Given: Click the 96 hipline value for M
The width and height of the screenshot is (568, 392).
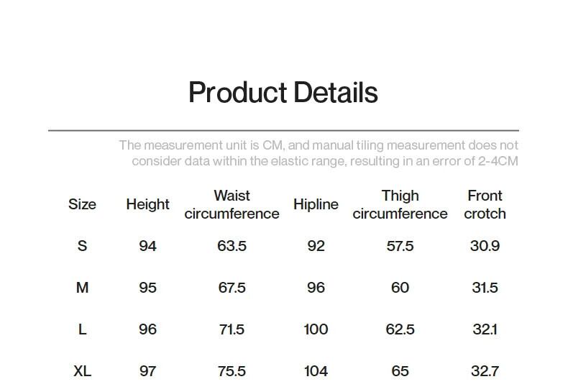Looking at the screenshot, I should [316, 288].
